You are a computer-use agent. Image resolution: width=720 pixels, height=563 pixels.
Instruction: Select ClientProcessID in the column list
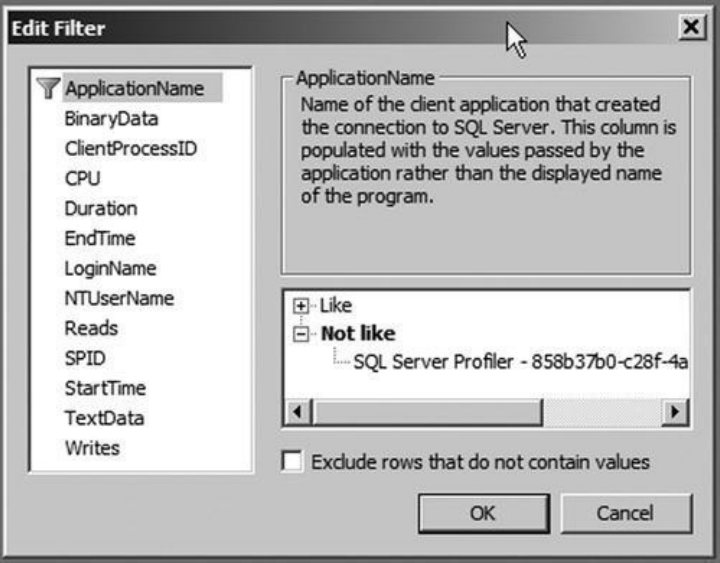pos(131,149)
